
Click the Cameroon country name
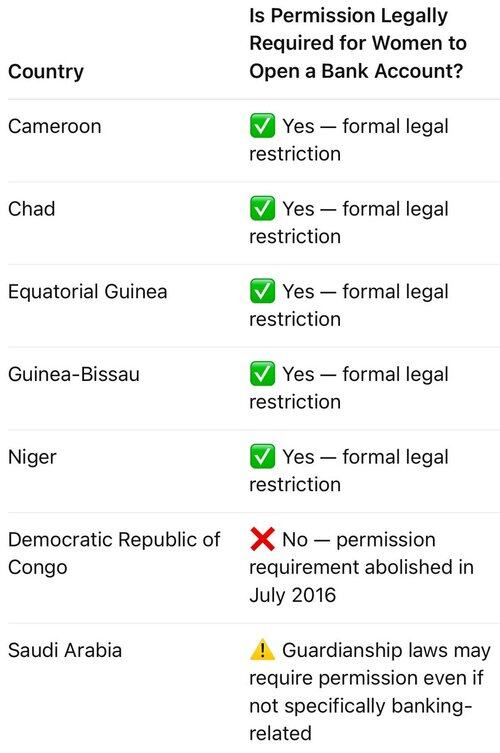pyautogui.click(x=55, y=126)
